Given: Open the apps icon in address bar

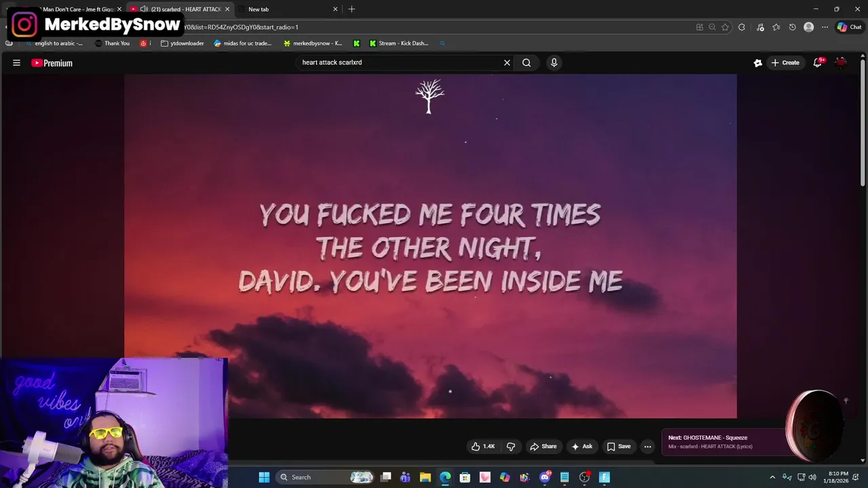Looking at the screenshot, I should [699, 27].
